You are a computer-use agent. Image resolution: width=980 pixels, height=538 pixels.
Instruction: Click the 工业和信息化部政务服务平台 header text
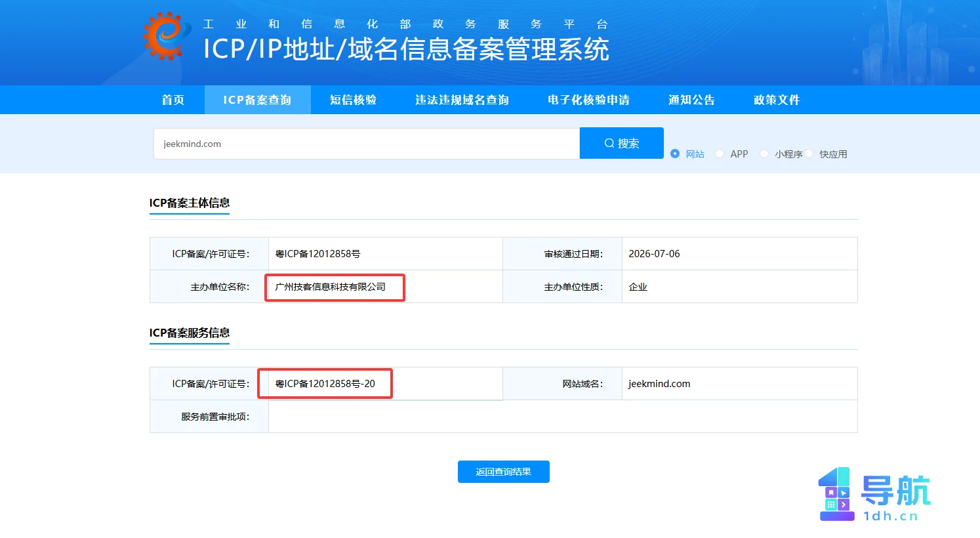(405, 24)
